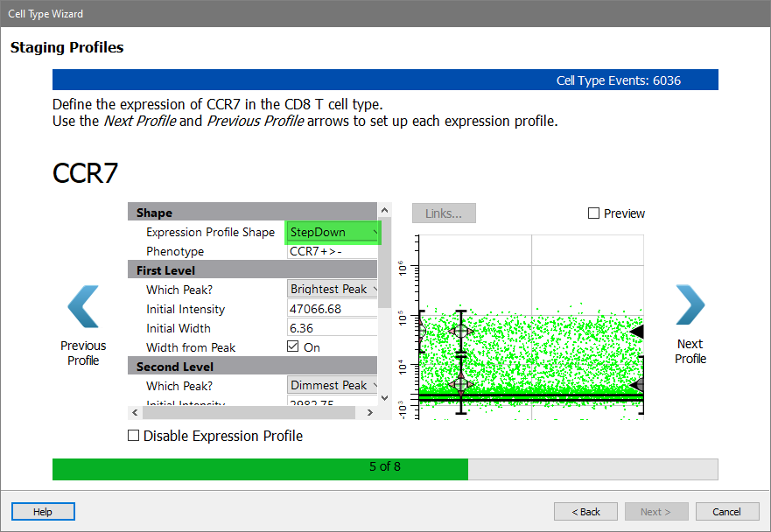Click the black triangle marker at plot right edge

[637, 332]
